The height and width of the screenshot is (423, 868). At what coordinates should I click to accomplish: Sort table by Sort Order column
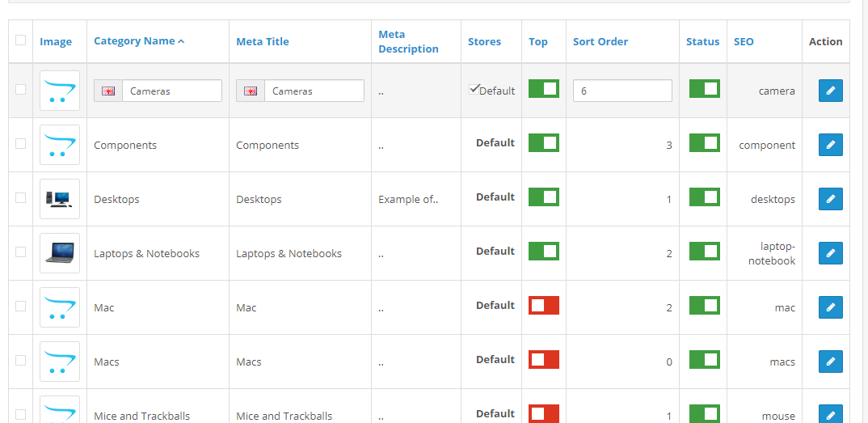click(x=600, y=41)
